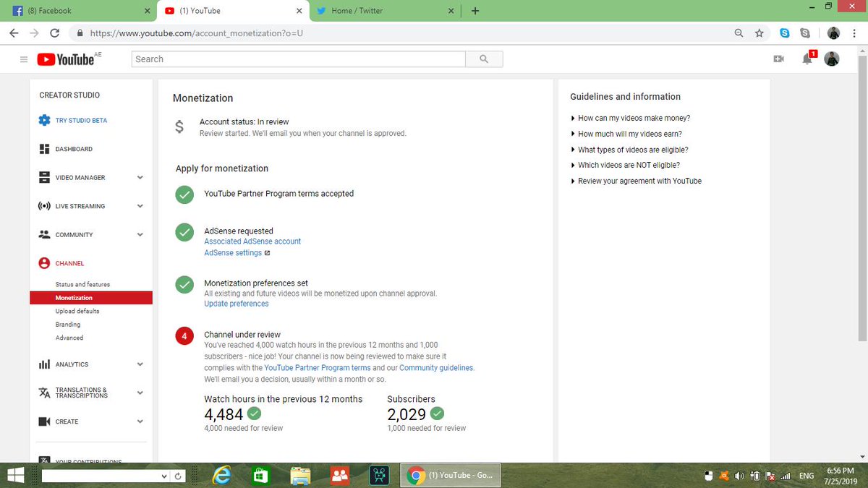This screenshot has height=488, width=868.
Task: Open the notifications bell
Action: pyautogui.click(x=808, y=59)
